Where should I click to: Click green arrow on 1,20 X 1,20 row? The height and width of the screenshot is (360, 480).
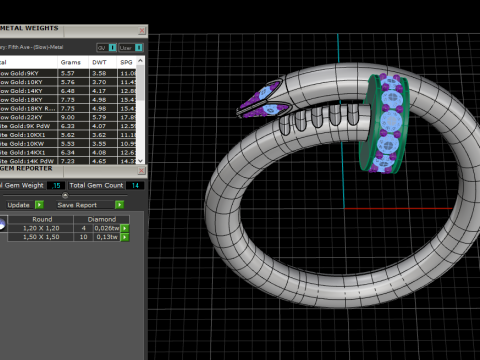125,228
